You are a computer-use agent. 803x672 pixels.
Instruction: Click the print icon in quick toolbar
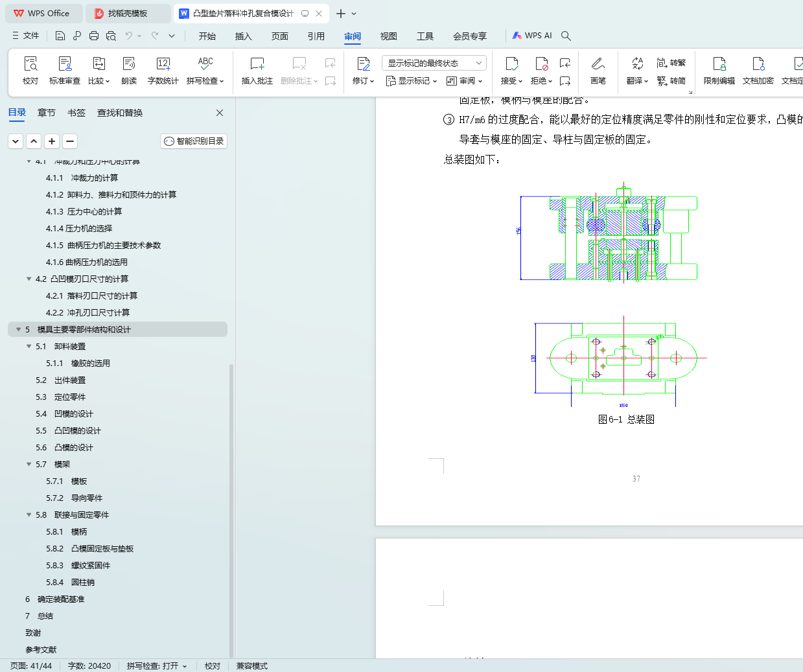click(94, 36)
